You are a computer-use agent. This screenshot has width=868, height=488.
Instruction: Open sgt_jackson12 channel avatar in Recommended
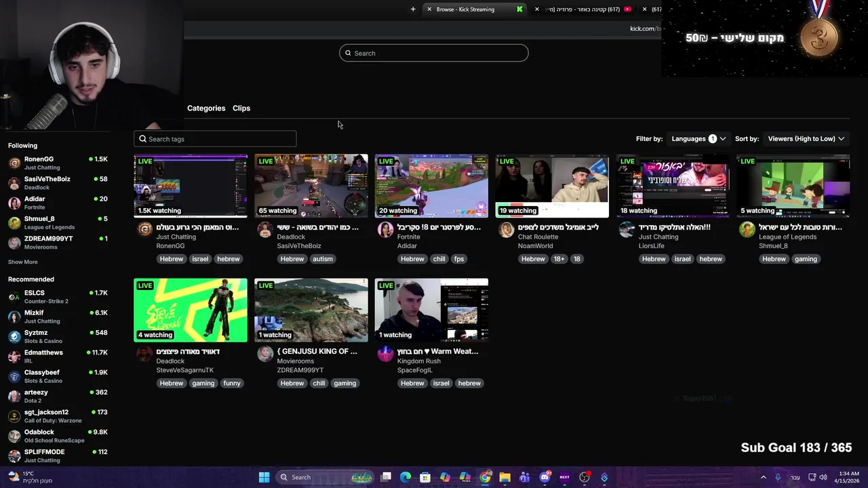click(x=14, y=416)
